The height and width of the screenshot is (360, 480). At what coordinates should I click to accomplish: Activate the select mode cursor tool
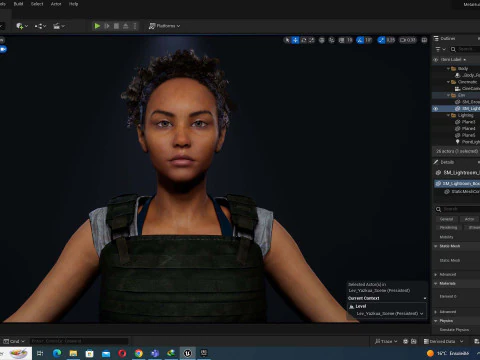click(287, 40)
